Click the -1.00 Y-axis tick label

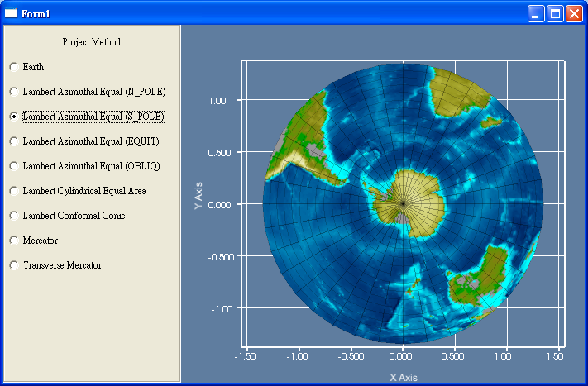[222, 309]
